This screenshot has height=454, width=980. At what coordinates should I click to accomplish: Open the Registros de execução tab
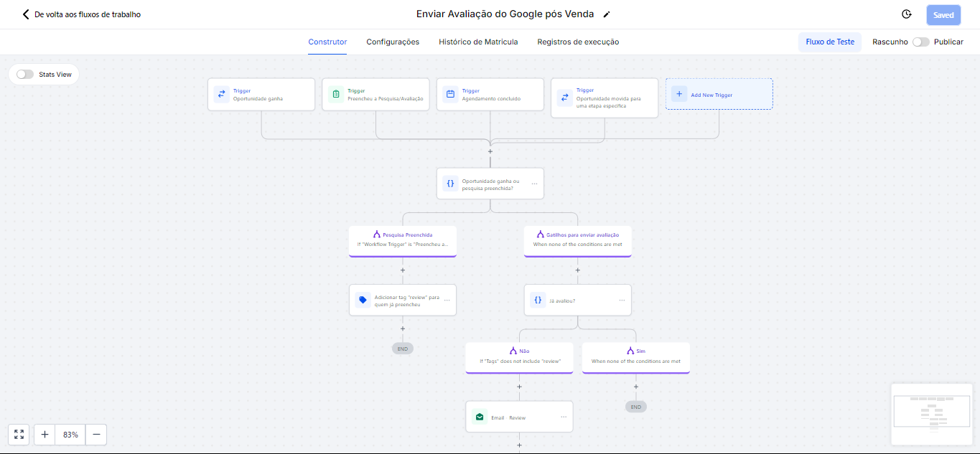point(578,42)
